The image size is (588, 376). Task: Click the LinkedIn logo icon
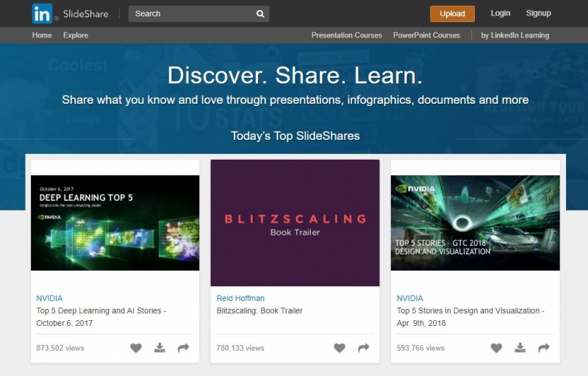click(x=42, y=14)
